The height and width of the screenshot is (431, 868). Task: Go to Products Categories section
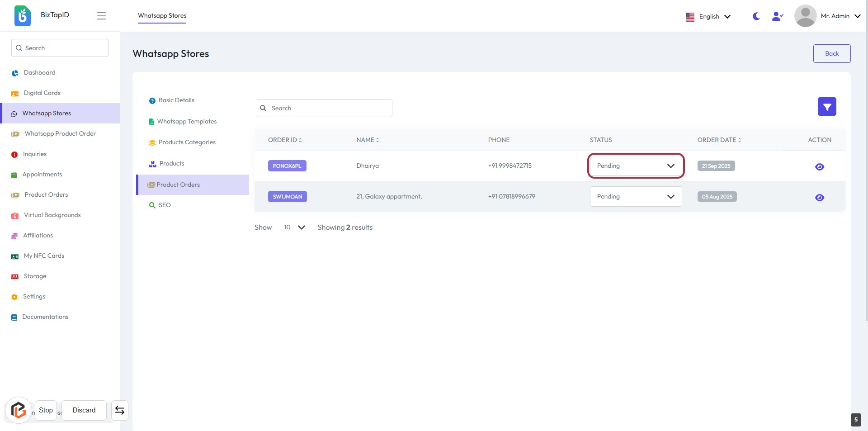coord(187,142)
